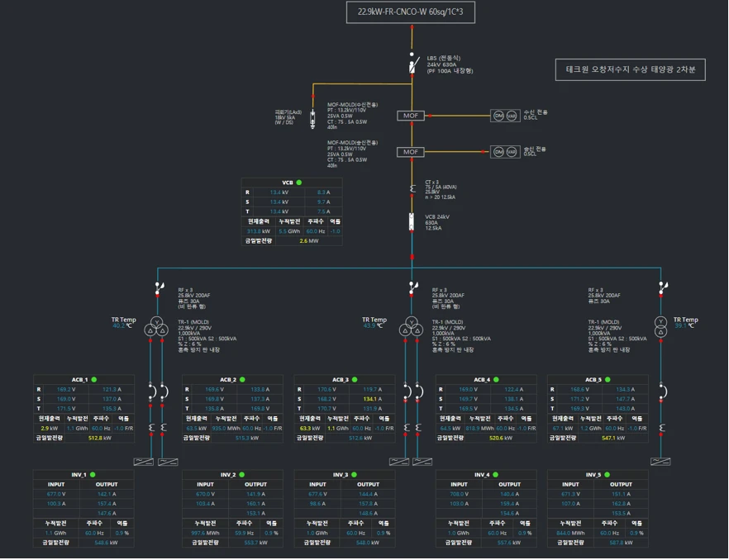Screen dimensions: 729x560
Task: Click the CT x 3 symbol above VCB
Action: click(x=412, y=188)
